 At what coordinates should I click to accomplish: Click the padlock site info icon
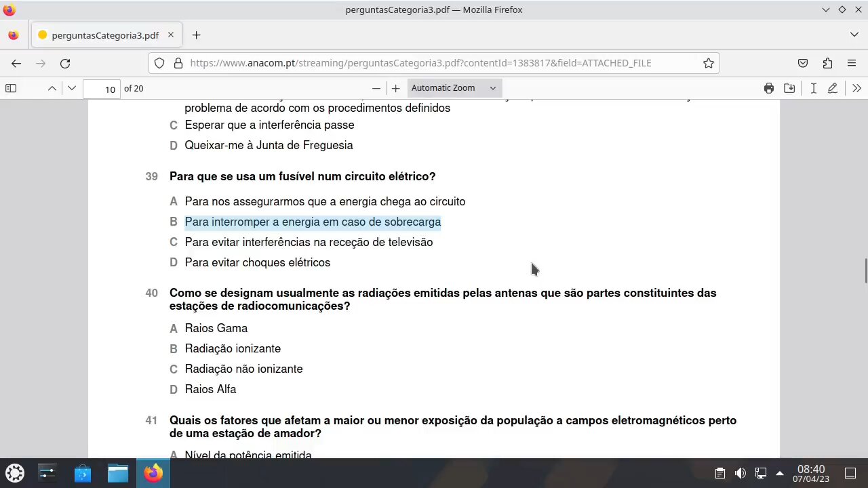178,63
